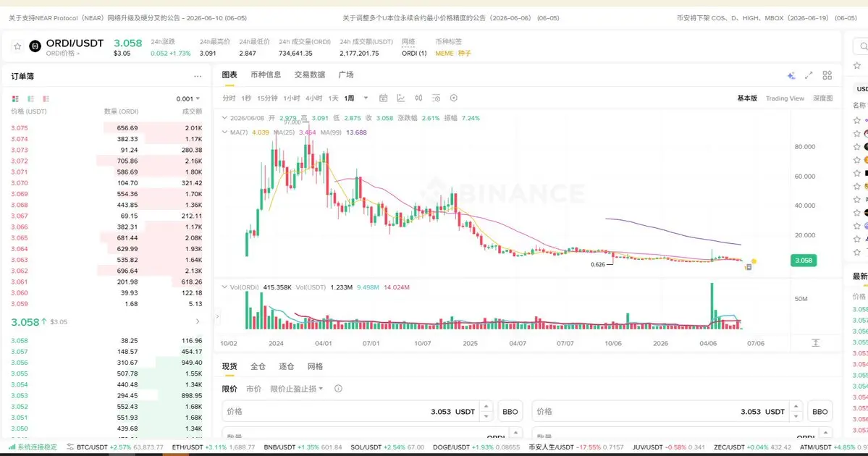
Task: Click the right BBO button
Action: pos(819,412)
